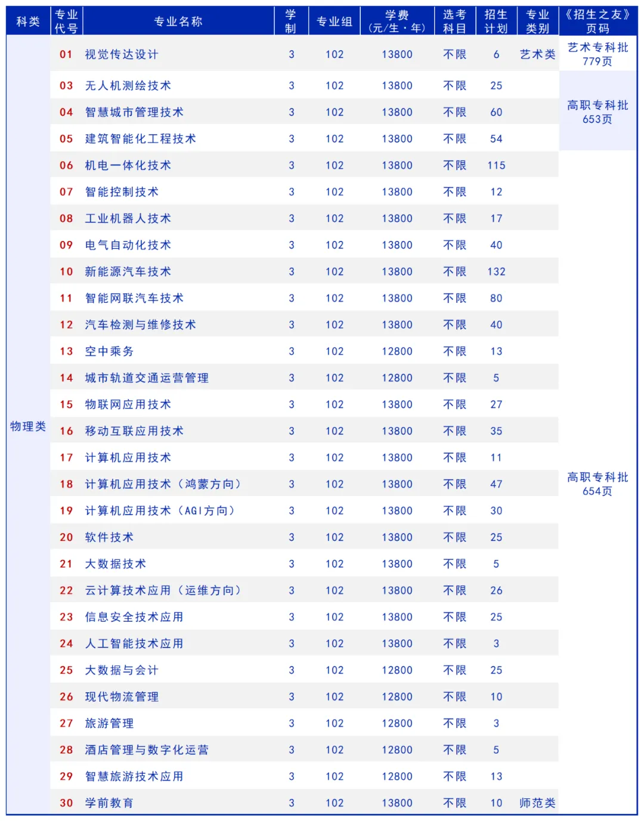The width and height of the screenshot is (644, 821).
Task: Click the 科类 column header
Action: (x=28, y=21)
